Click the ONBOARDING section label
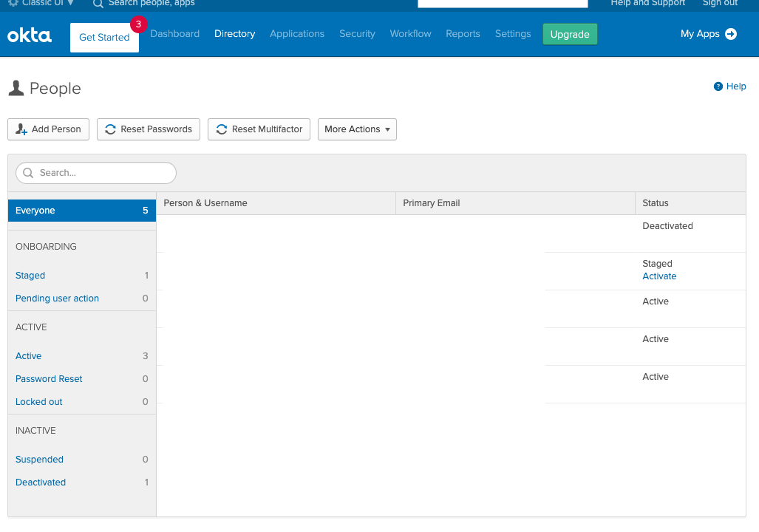The width and height of the screenshot is (759, 532). pyautogui.click(x=46, y=246)
